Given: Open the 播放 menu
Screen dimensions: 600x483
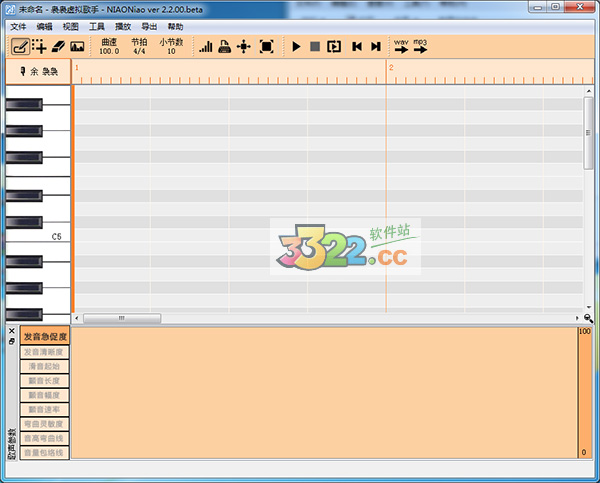Looking at the screenshot, I should [x=123, y=26].
